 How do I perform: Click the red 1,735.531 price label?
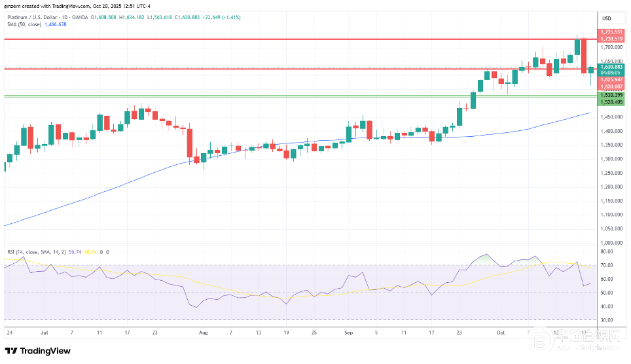click(x=611, y=31)
